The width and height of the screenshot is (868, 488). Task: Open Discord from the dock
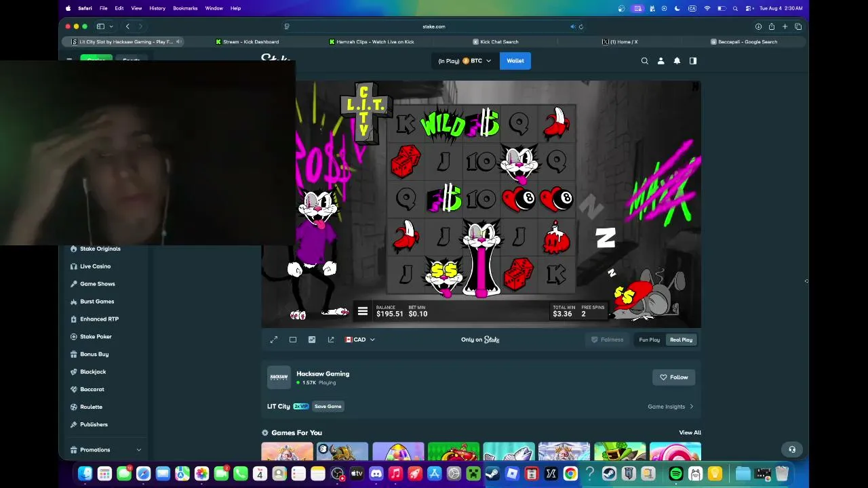tap(376, 474)
